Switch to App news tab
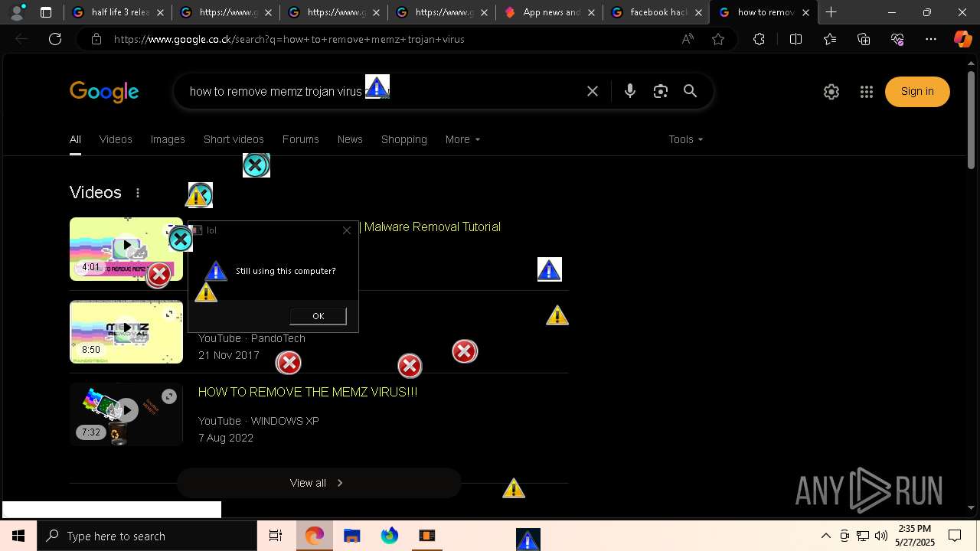 pyautogui.click(x=547, y=12)
